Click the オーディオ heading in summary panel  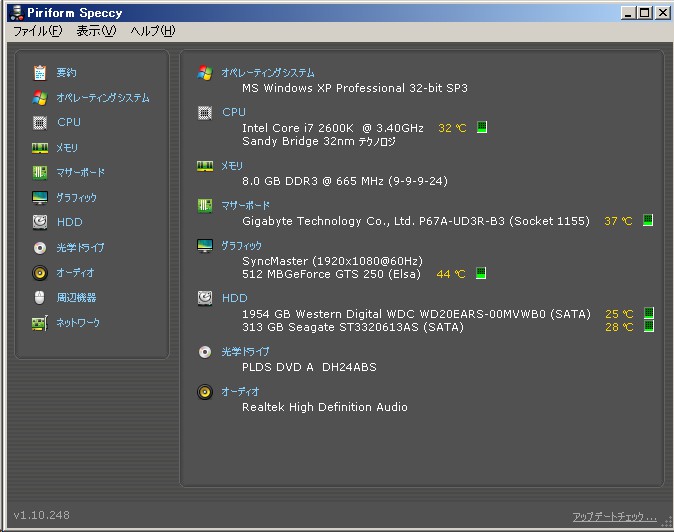point(240,392)
